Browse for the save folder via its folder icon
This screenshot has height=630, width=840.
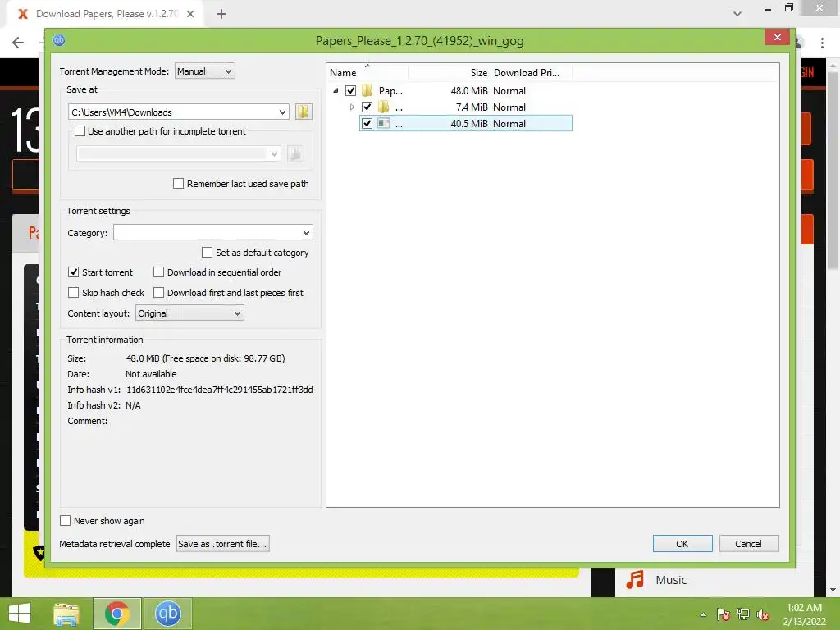[304, 112]
